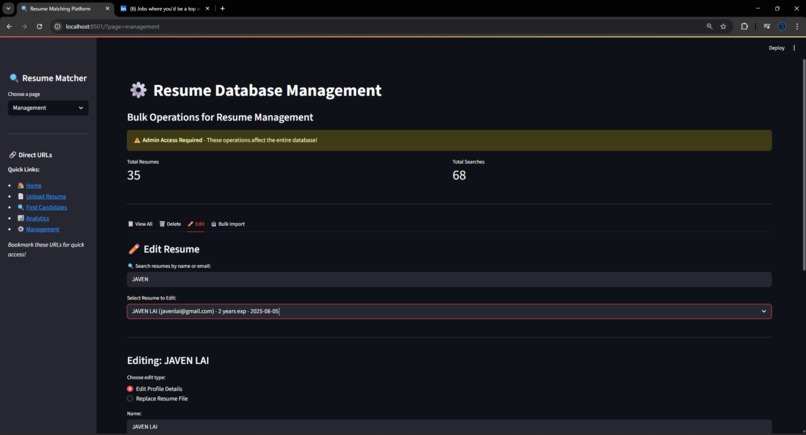Click the Admin Access Required warning banner
This screenshot has height=435, width=806.
(449, 140)
